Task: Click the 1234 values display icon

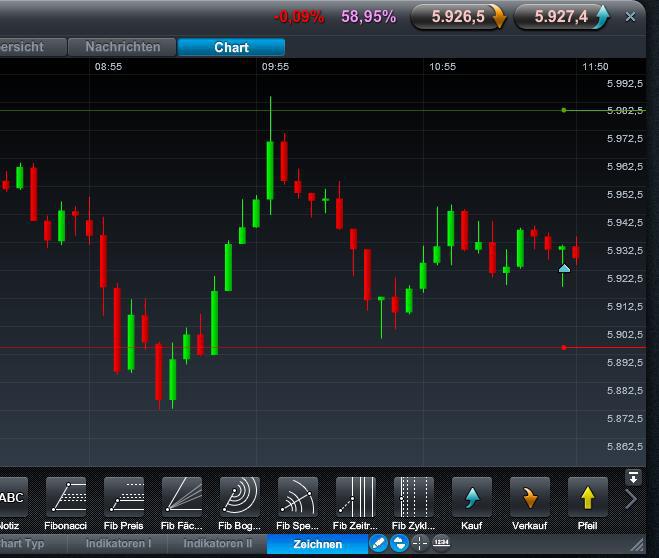Action: point(441,542)
